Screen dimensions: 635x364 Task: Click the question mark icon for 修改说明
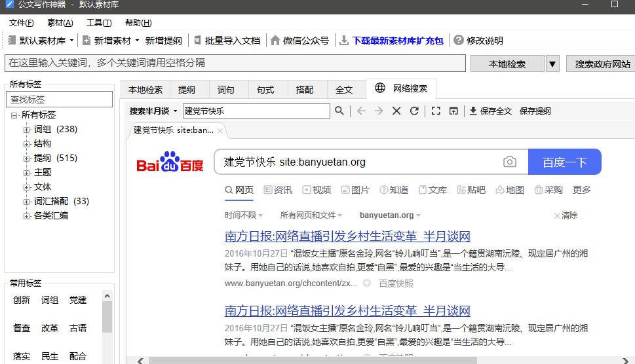pos(459,40)
